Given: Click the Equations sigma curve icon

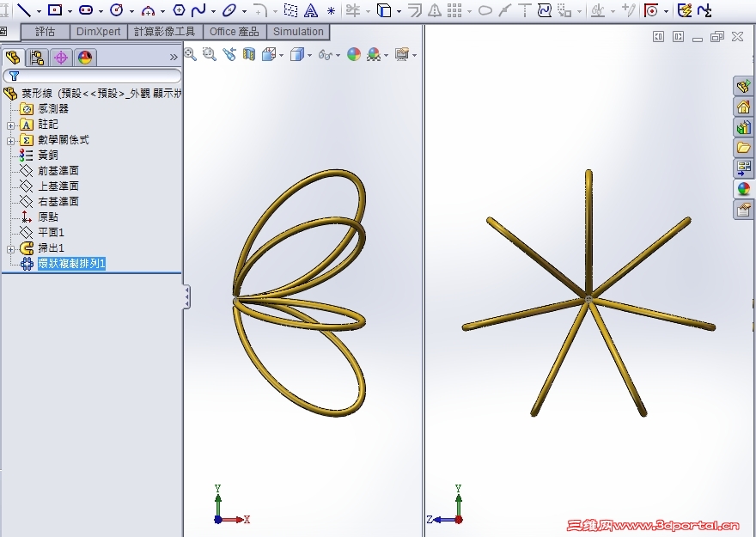Looking at the screenshot, I should coord(704,10).
